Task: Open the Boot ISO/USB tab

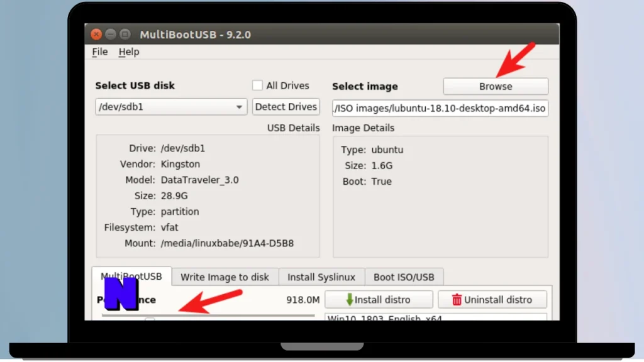Action: tap(404, 277)
